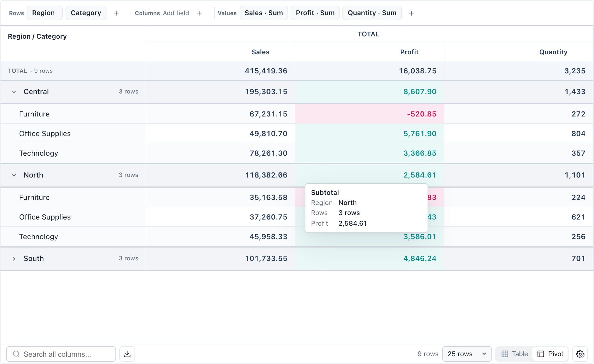Switch to Pivot view

click(550, 354)
